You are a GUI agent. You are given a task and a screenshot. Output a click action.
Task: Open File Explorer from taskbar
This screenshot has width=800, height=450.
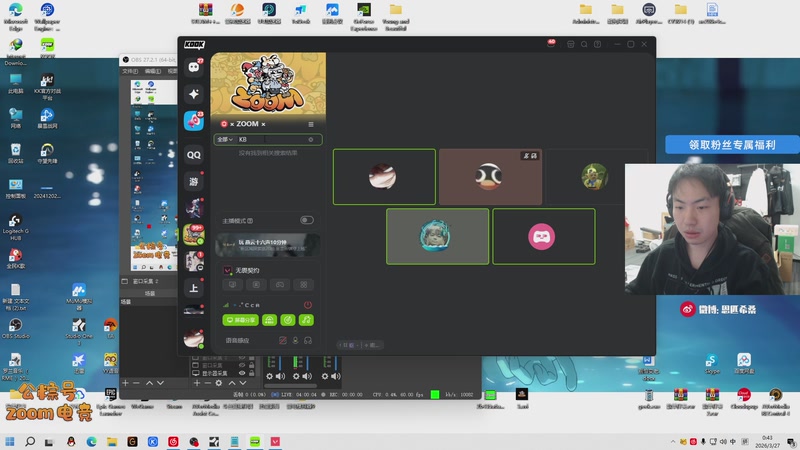point(112,441)
